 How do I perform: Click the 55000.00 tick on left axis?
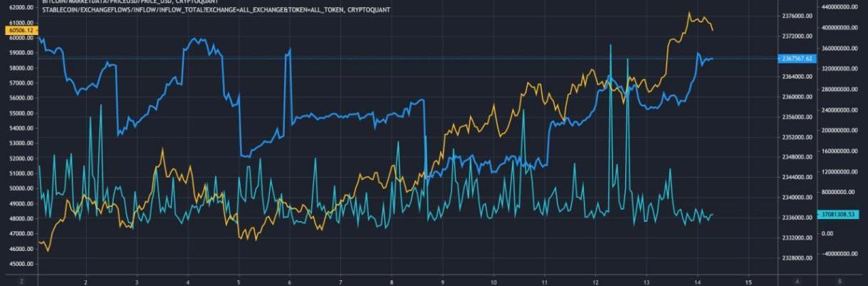click(x=20, y=113)
